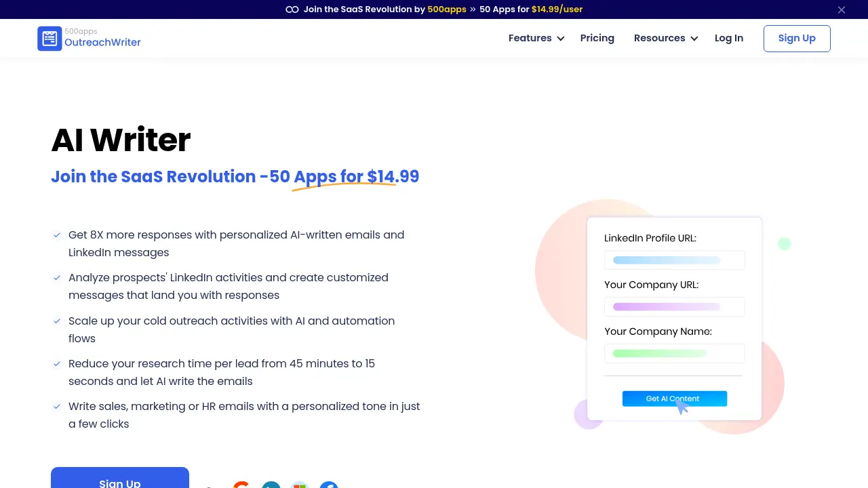Click the Your Company Name field
868x488 pixels.
675,354
